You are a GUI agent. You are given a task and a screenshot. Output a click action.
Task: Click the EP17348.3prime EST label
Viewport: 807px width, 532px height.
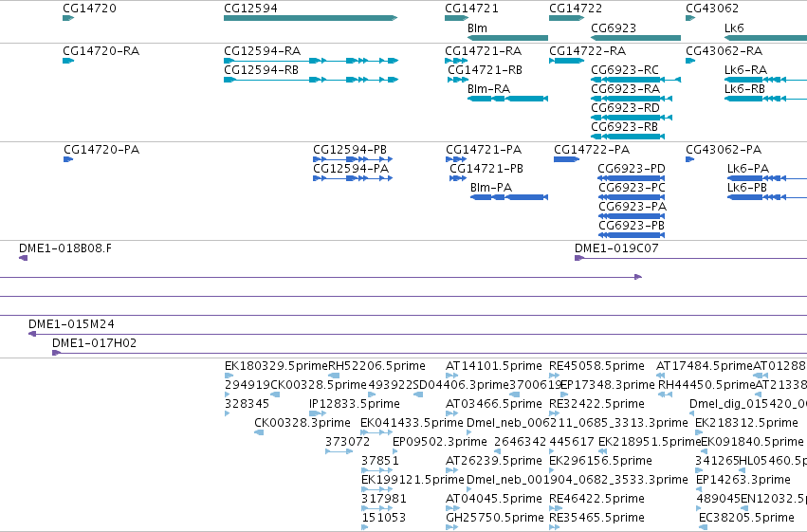607,385
